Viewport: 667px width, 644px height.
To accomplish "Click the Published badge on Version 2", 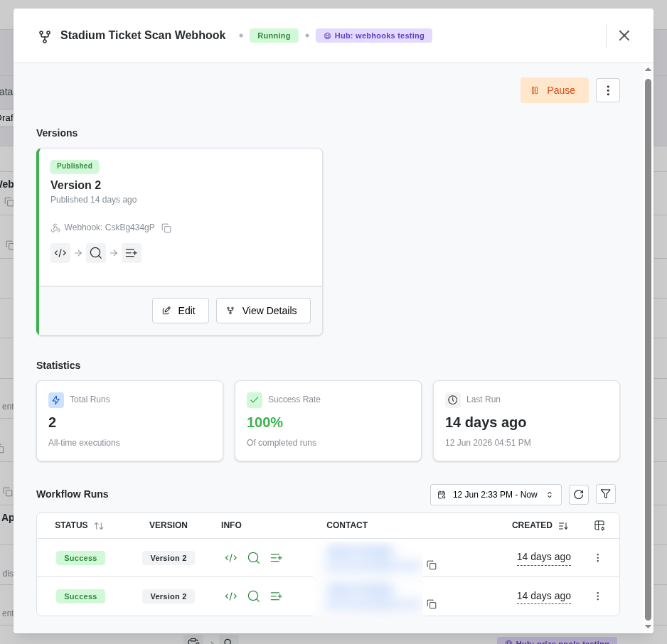I will (x=75, y=166).
